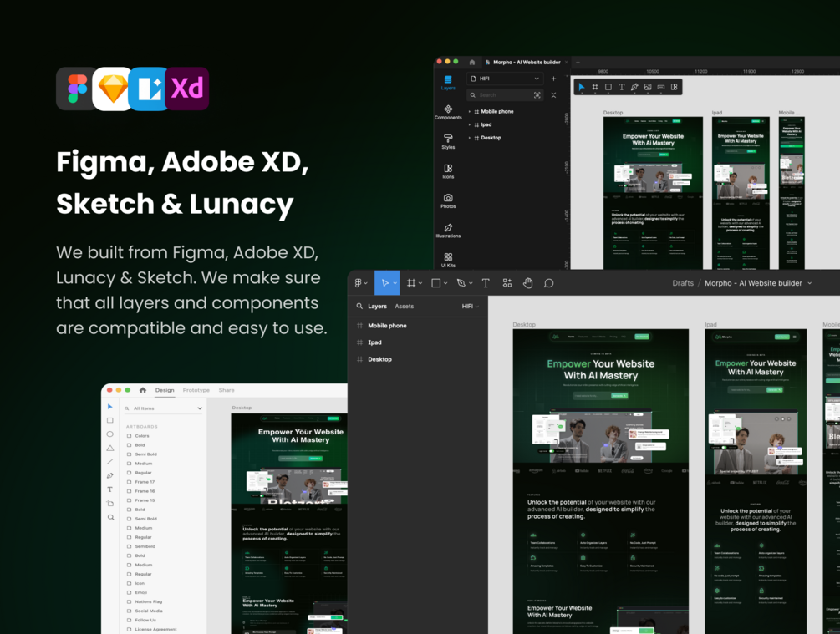Select the Text tool in Lunacy toolbar

621,87
